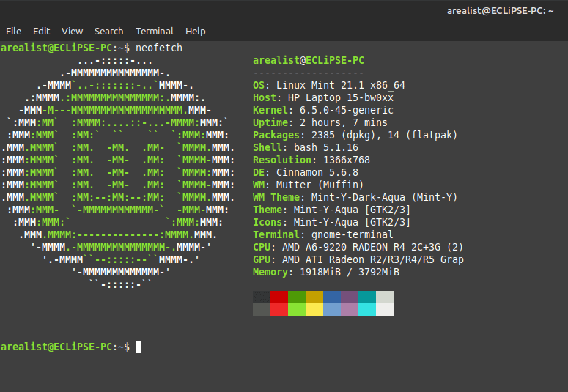The width and height of the screenshot is (568, 392).
Task: Open the Terminal menu
Action: (155, 32)
